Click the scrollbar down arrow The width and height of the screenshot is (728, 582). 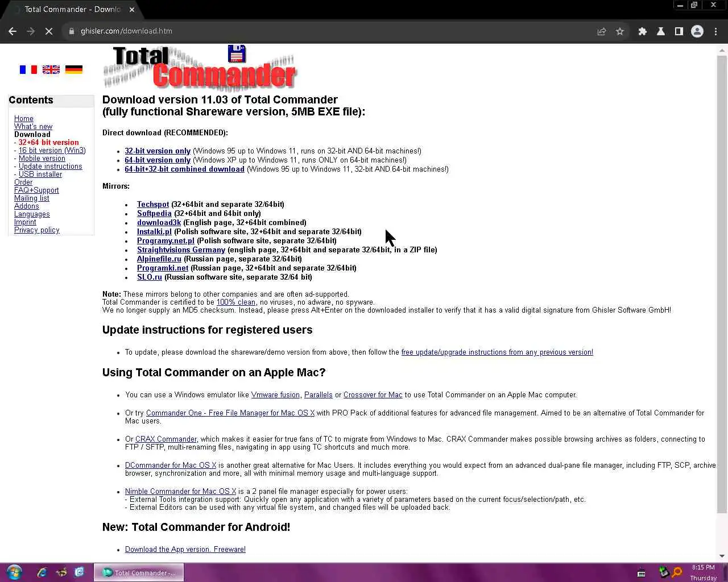point(722,556)
